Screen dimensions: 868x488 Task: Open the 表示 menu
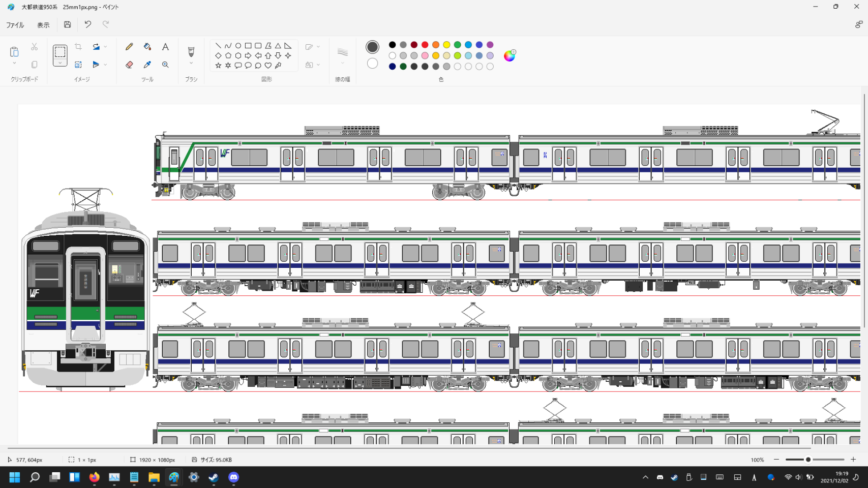point(43,25)
